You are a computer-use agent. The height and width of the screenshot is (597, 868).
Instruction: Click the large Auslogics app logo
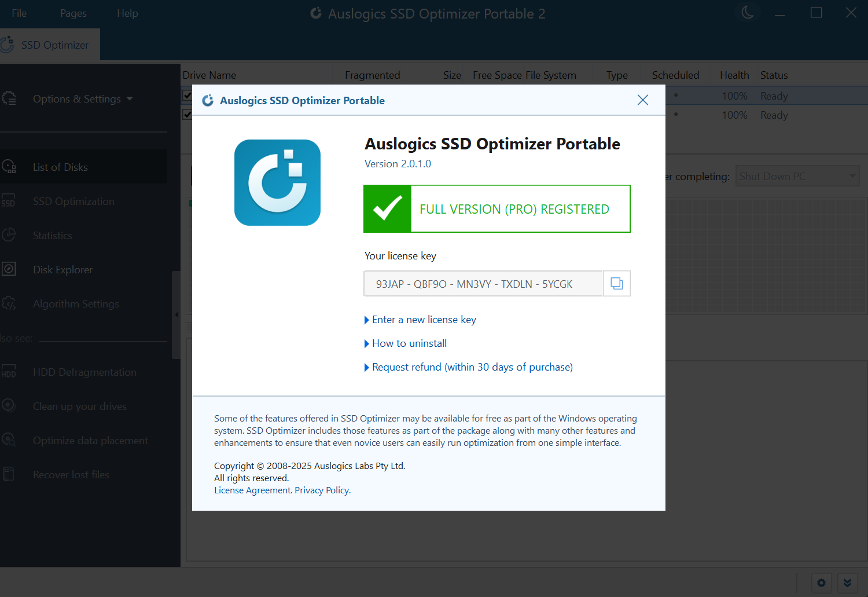tap(277, 182)
